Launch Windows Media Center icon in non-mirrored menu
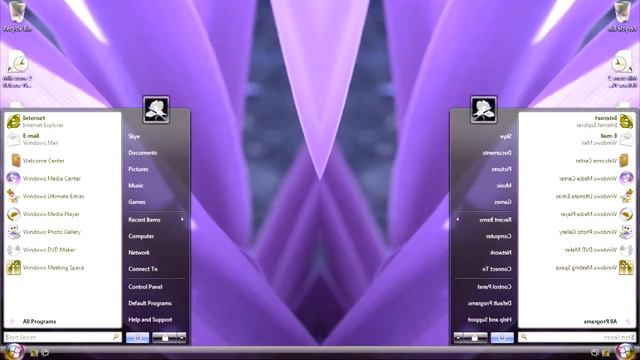Screen dimensions: 640x360 (x=13, y=178)
